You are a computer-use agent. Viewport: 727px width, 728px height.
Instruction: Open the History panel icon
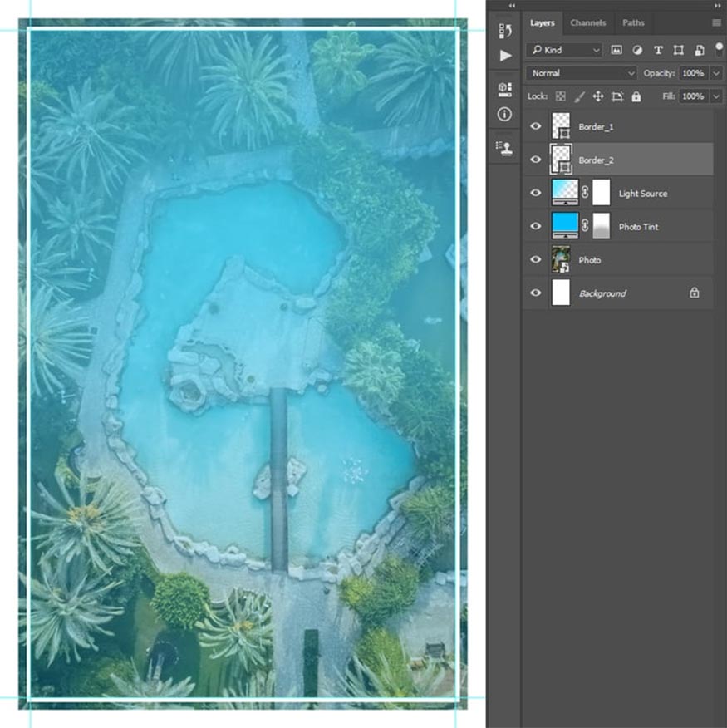505,31
